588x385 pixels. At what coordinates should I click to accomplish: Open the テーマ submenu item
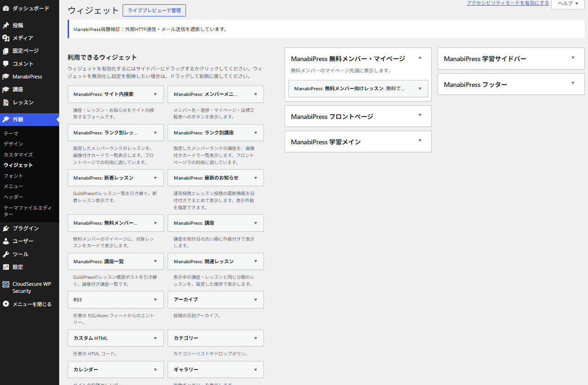(11, 134)
